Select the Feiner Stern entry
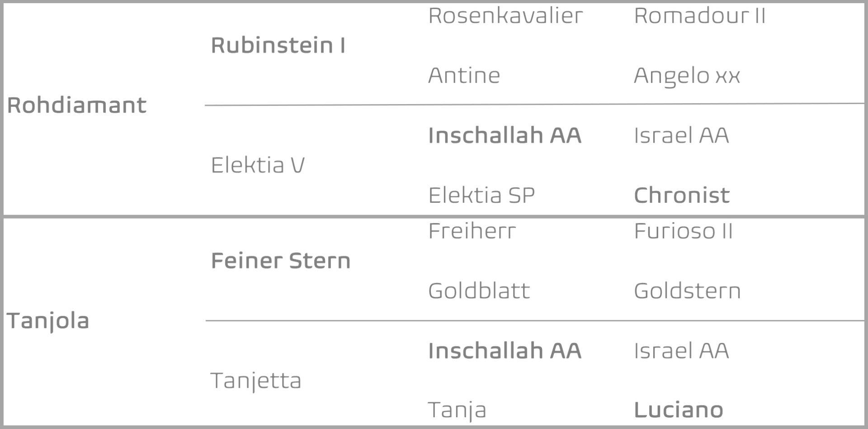868x429 pixels. (281, 261)
